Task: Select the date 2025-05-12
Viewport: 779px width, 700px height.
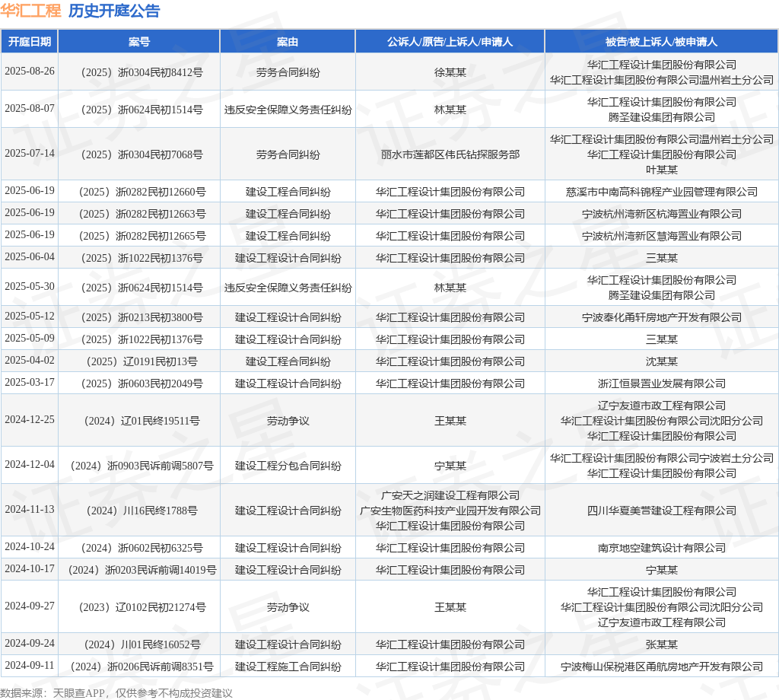Action: click(30, 316)
